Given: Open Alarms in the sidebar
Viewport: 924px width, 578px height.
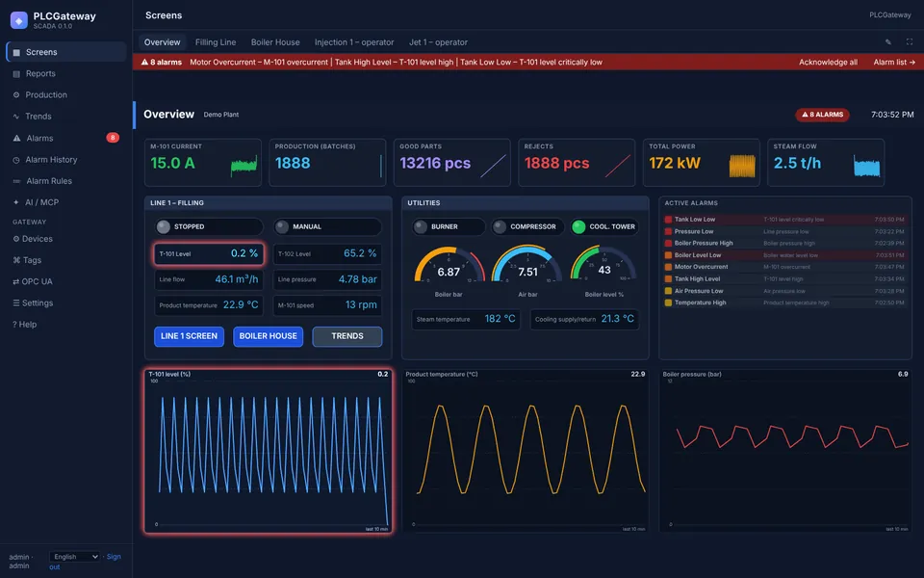Looking at the screenshot, I should (x=66, y=138).
